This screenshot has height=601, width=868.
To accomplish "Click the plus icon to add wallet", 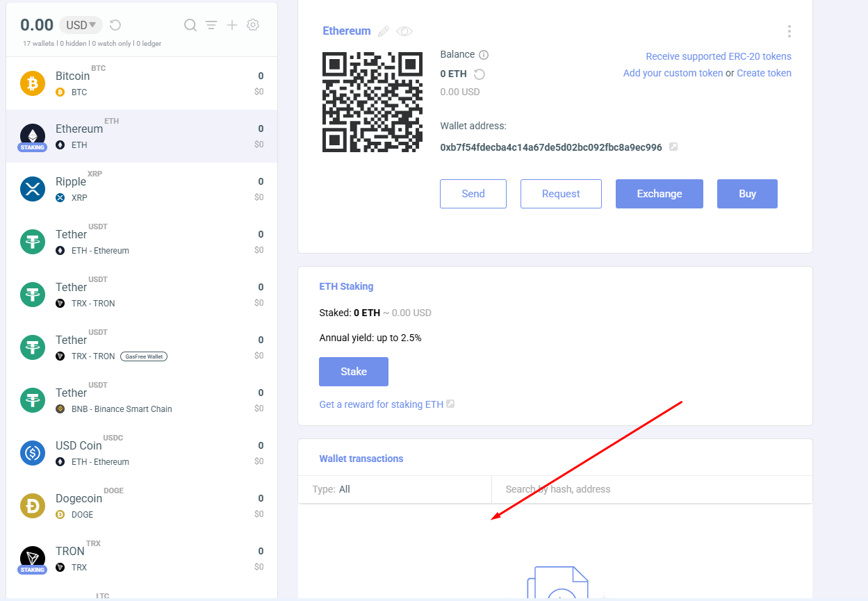I will 232,25.
